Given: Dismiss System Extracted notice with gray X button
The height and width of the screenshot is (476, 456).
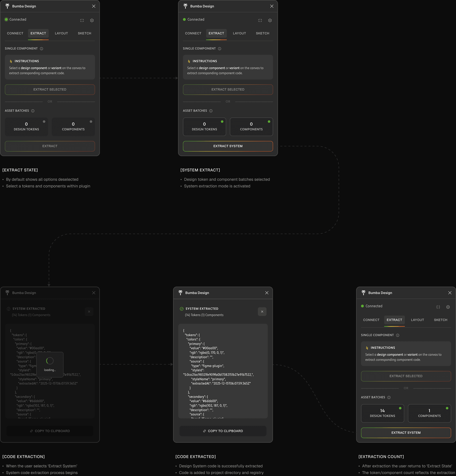Looking at the screenshot, I should [262, 312].
